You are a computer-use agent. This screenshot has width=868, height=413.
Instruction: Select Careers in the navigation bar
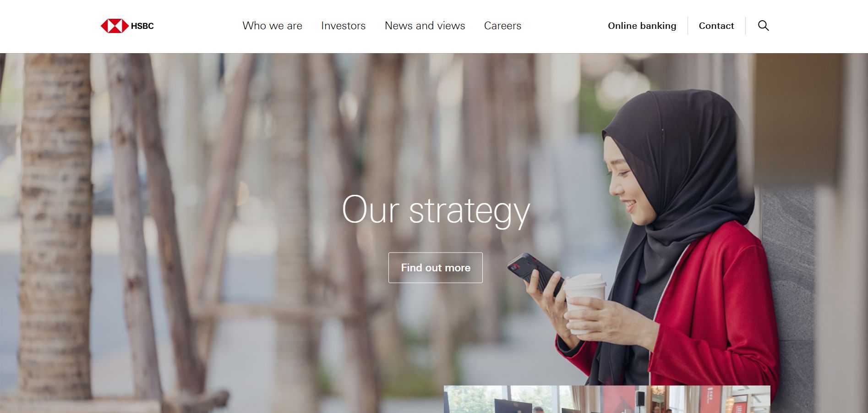tap(502, 26)
